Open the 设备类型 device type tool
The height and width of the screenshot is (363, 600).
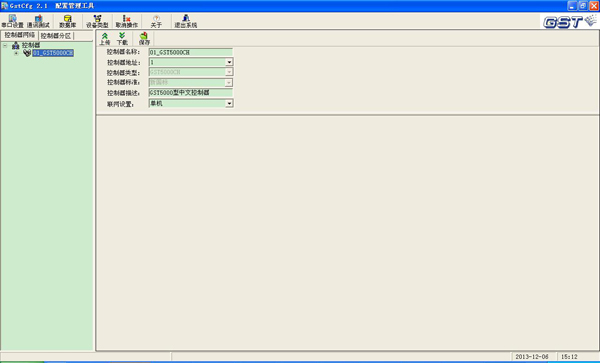[x=97, y=21]
